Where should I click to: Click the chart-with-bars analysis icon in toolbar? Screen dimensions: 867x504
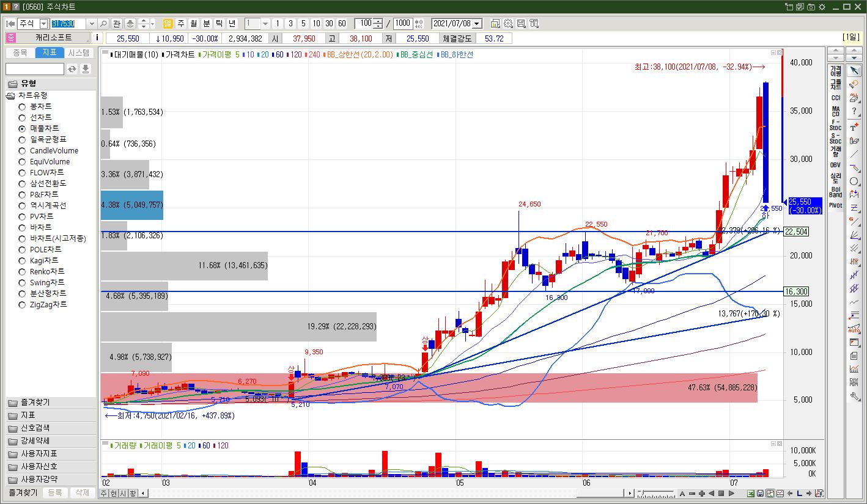pos(854,369)
